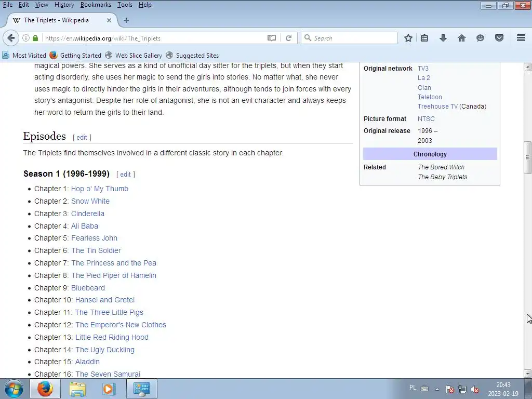Open The Three Little Pigs link
Viewport: 532px width, 399px height.
click(x=109, y=312)
